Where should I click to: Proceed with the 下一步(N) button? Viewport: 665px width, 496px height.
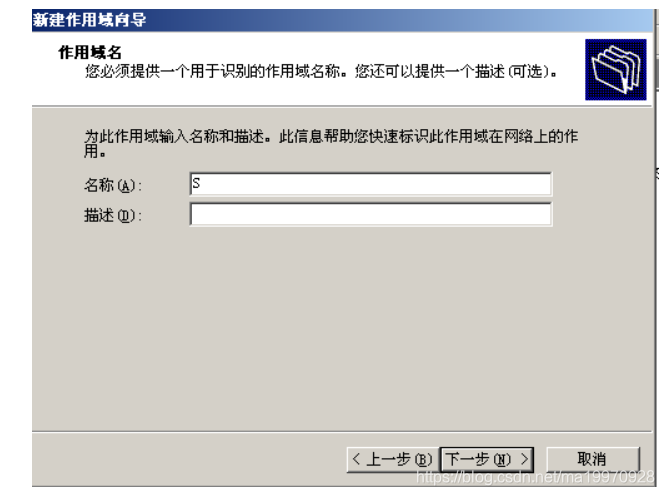[x=487, y=460]
